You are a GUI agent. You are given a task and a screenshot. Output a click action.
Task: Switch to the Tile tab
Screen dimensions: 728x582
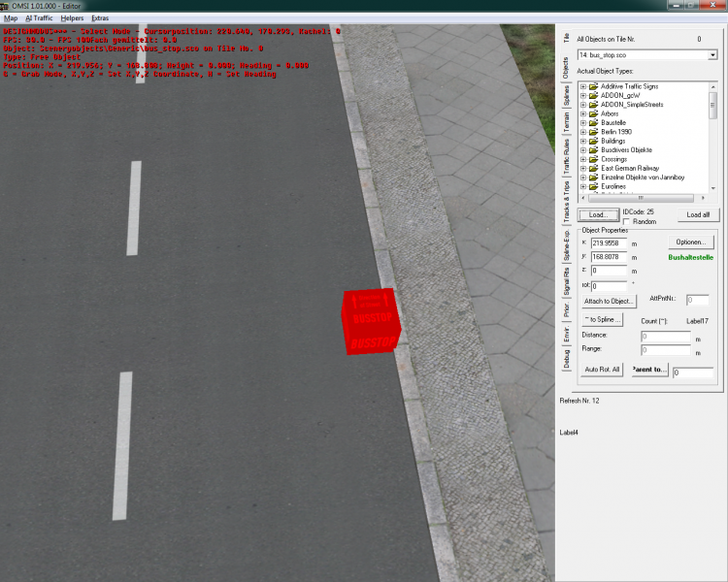[x=566, y=38]
